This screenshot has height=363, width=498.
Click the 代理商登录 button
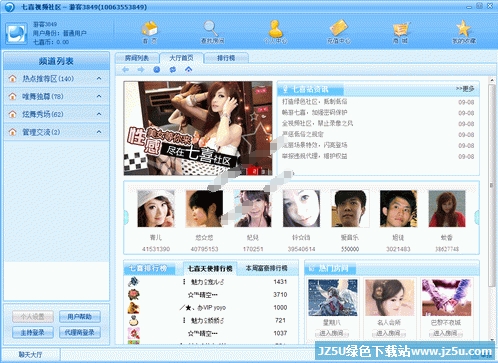pos(80,333)
